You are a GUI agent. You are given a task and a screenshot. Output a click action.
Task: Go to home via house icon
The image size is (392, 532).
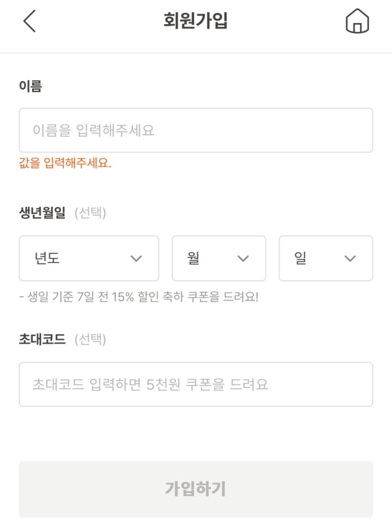coord(357,22)
